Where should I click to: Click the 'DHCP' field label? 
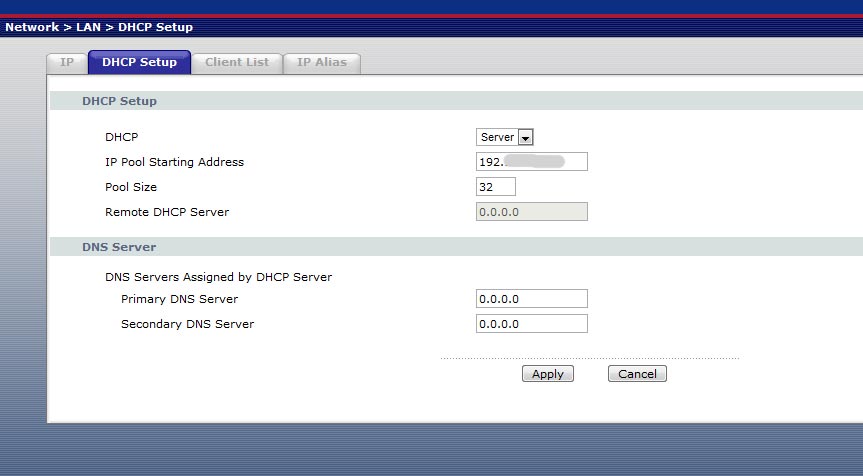[122, 137]
